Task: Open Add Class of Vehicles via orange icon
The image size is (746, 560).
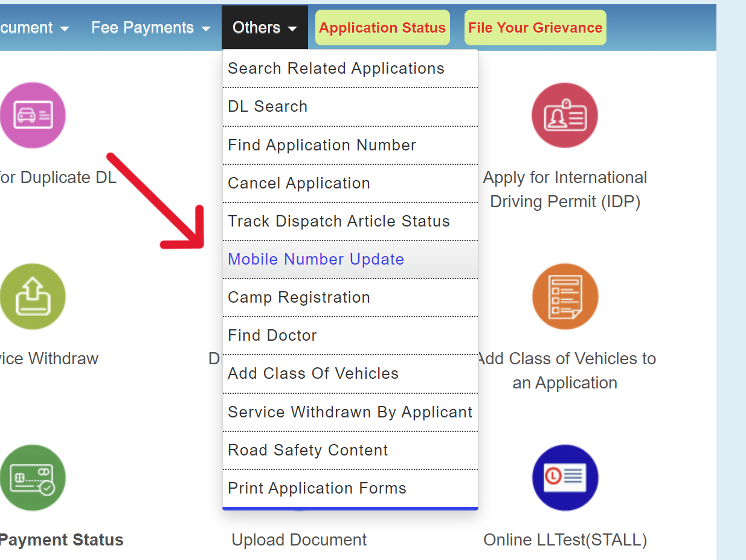Action: tap(565, 297)
